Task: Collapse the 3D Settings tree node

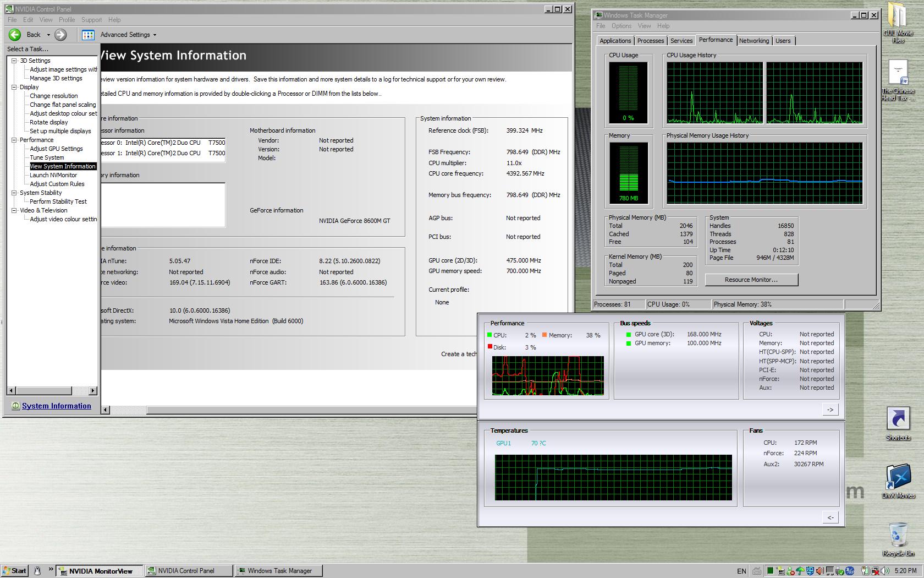Action: (14, 61)
